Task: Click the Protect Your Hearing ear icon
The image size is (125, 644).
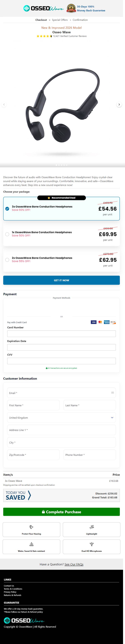Action: click(31, 527)
